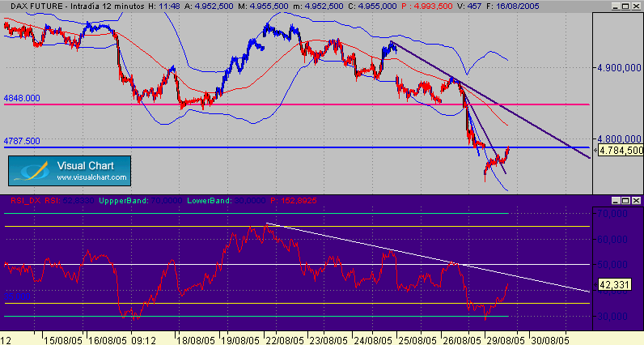
Task: Select the 4848.000 level label
Action: (x=22, y=98)
